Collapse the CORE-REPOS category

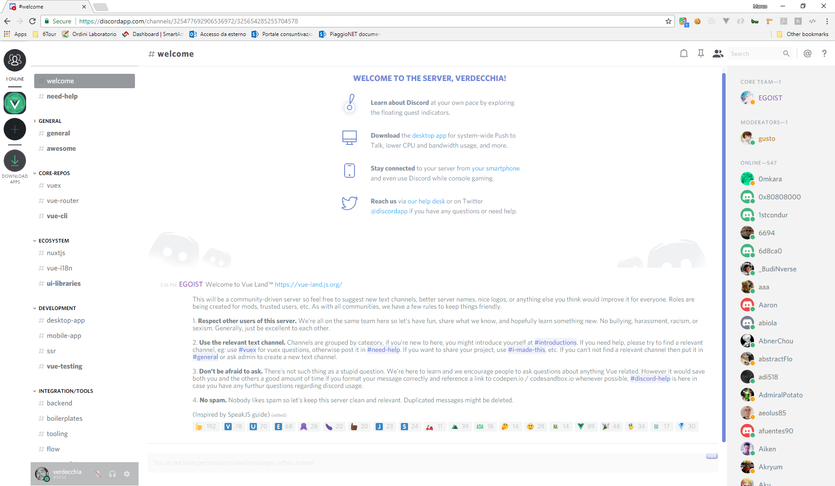52,173
